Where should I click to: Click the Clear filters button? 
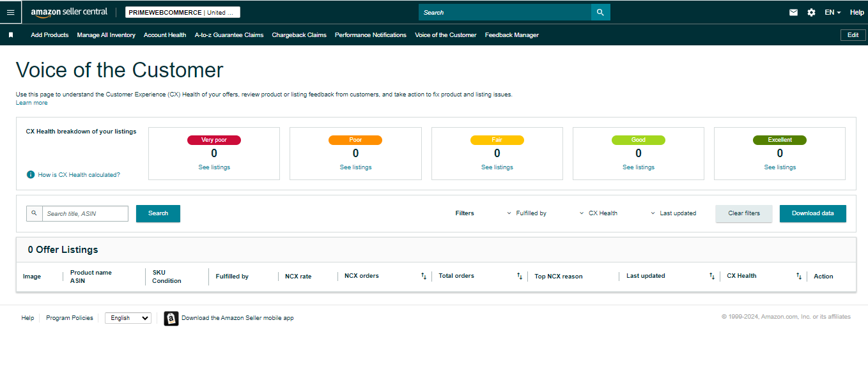tap(744, 213)
